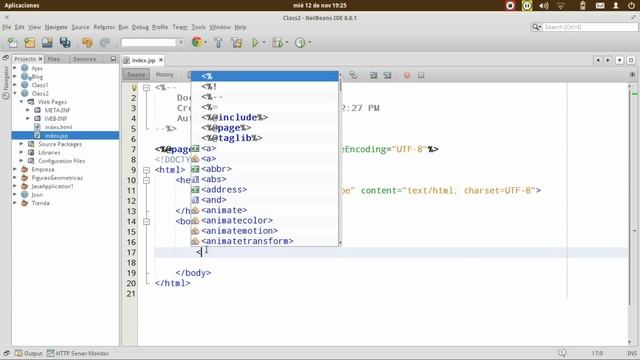Switch to the Services tab

click(x=84, y=59)
